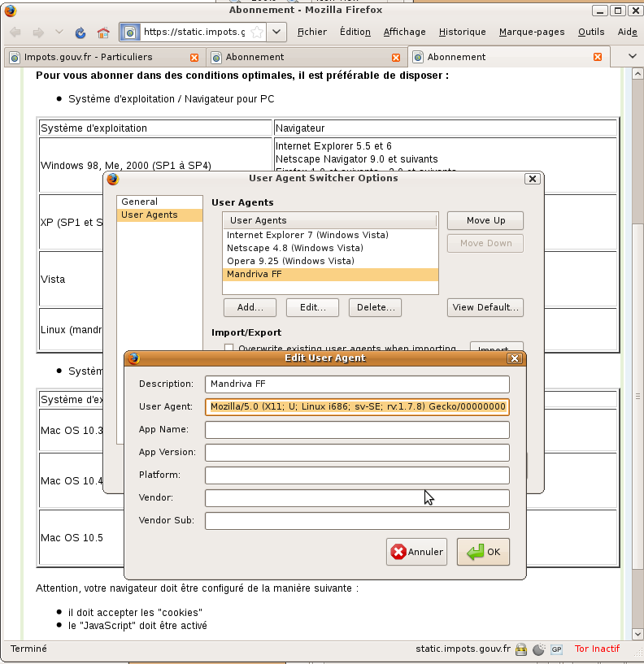
Task: Click the Firefox icon in Options dialog title
Action: [x=113, y=179]
